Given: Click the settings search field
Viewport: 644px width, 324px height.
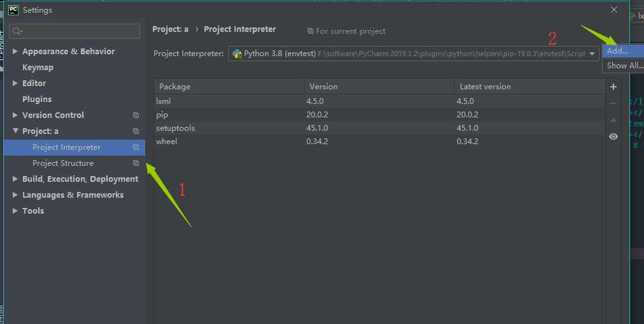Looking at the screenshot, I should (75, 31).
